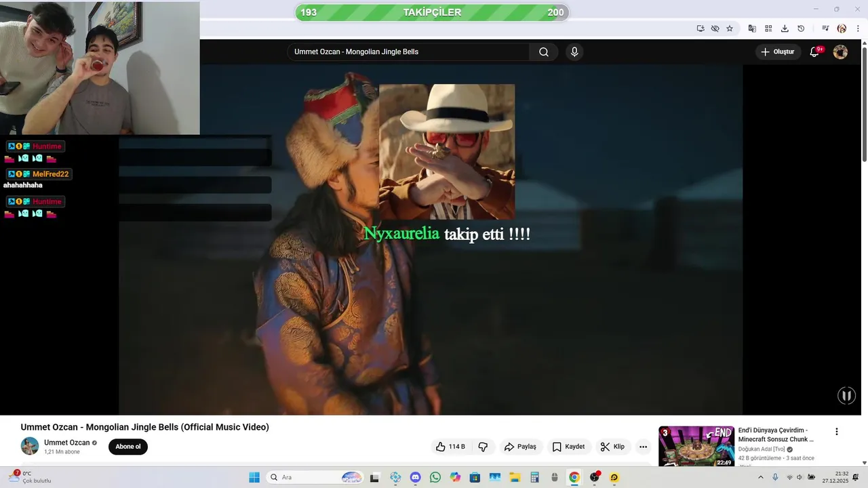Open the more actions ellipsis under the video
This screenshot has width=868, height=488.
click(x=643, y=447)
